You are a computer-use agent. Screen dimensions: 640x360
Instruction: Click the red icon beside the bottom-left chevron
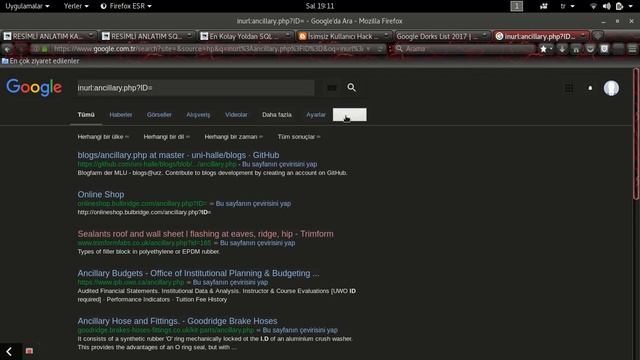(x=29, y=351)
